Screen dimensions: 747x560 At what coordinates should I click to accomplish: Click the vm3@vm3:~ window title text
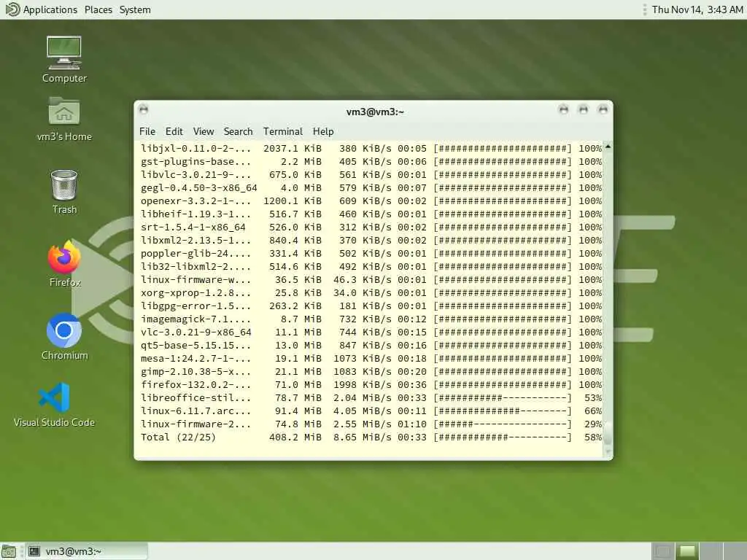(x=375, y=112)
